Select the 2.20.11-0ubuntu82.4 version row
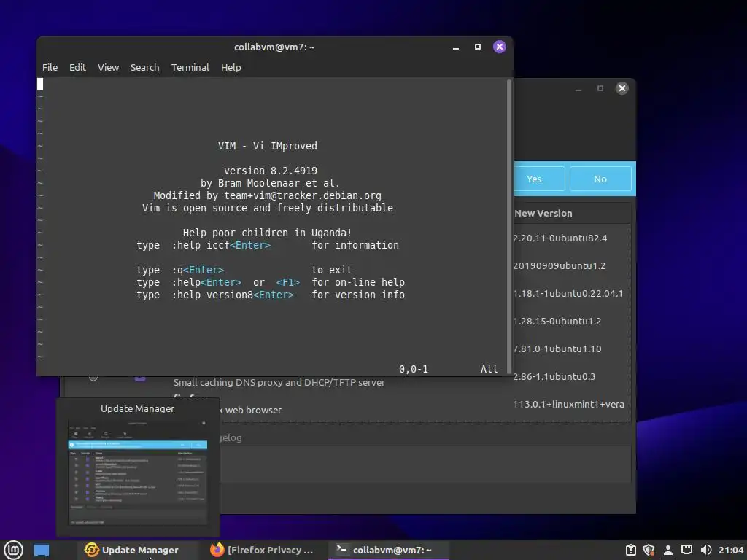Viewport: 747px width, 560px height. click(560, 238)
